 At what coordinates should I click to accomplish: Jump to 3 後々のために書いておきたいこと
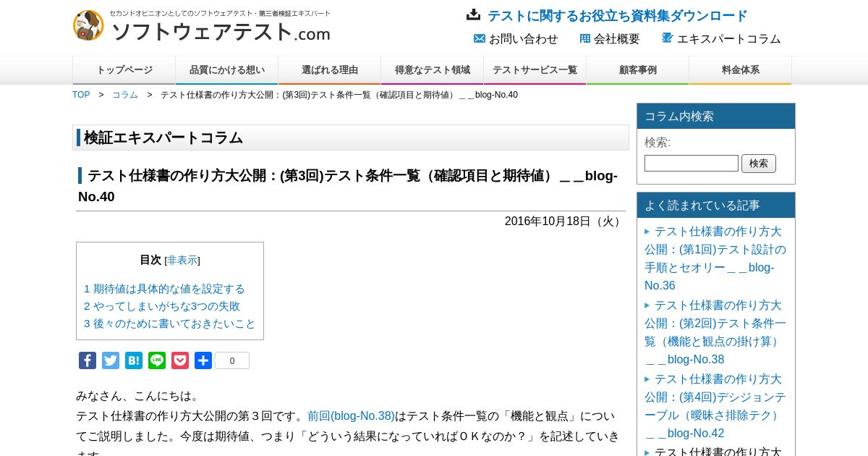point(170,324)
